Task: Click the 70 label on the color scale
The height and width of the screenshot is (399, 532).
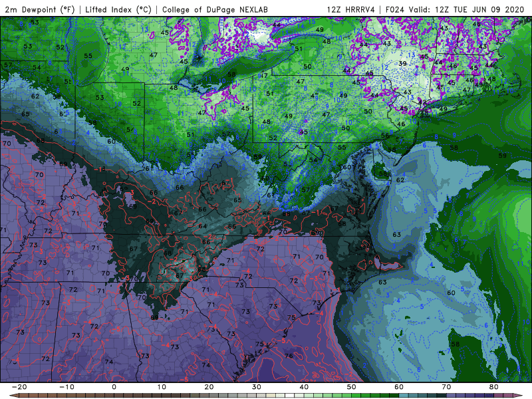Action: coord(446,387)
